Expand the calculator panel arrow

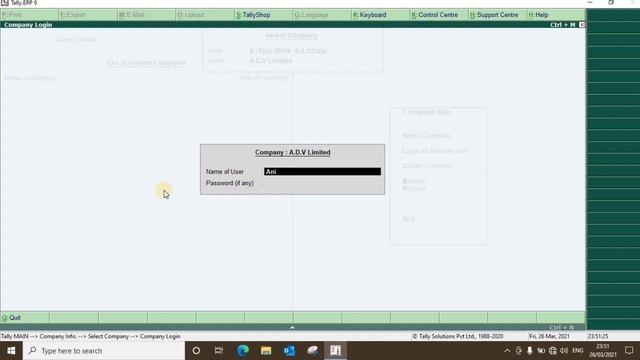[292, 327]
